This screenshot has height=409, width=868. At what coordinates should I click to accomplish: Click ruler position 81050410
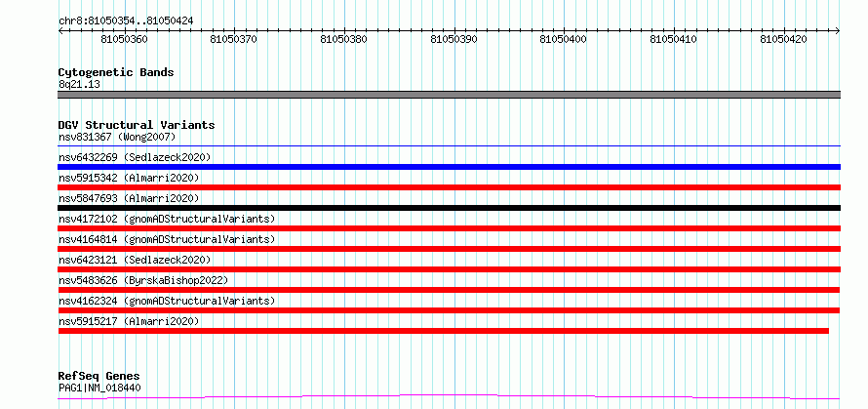(x=674, y=39)
